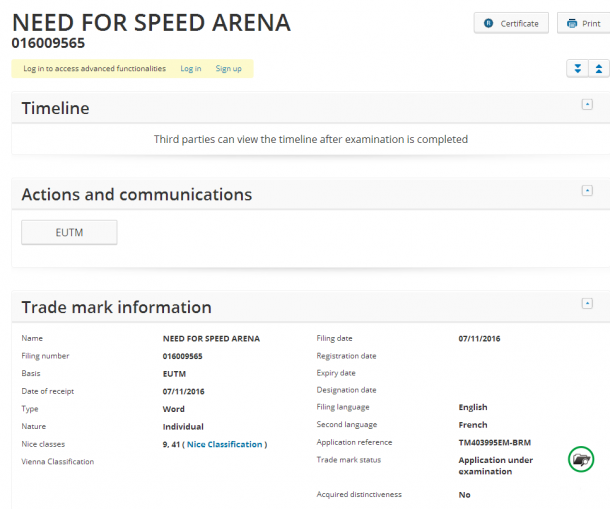Open the Nice Classification link
610x509 pixels.
224,444
